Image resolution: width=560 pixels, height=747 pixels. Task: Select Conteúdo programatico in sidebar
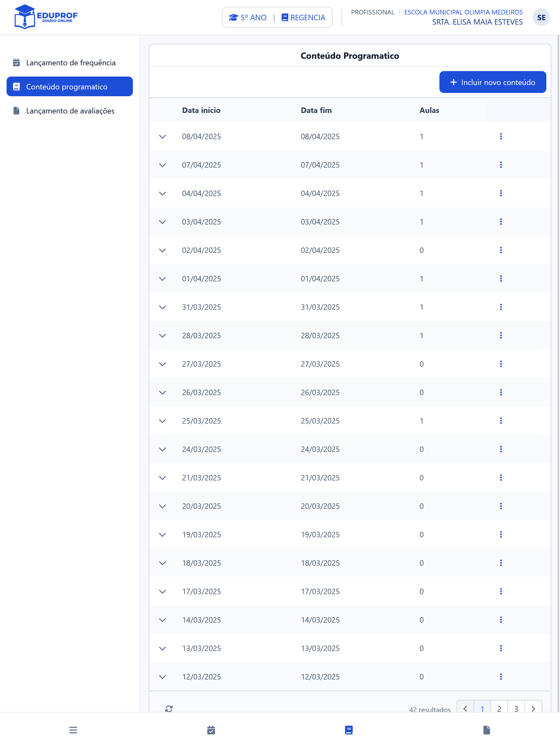tap(69, 86)
